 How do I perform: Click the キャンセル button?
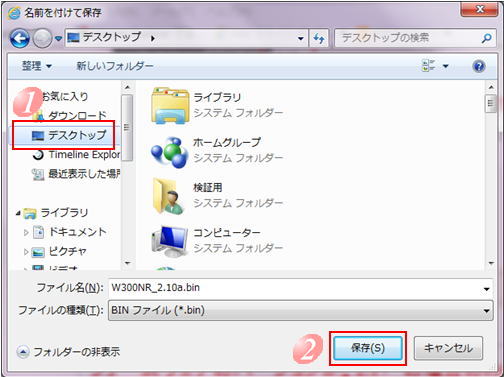tap(448, 348)
